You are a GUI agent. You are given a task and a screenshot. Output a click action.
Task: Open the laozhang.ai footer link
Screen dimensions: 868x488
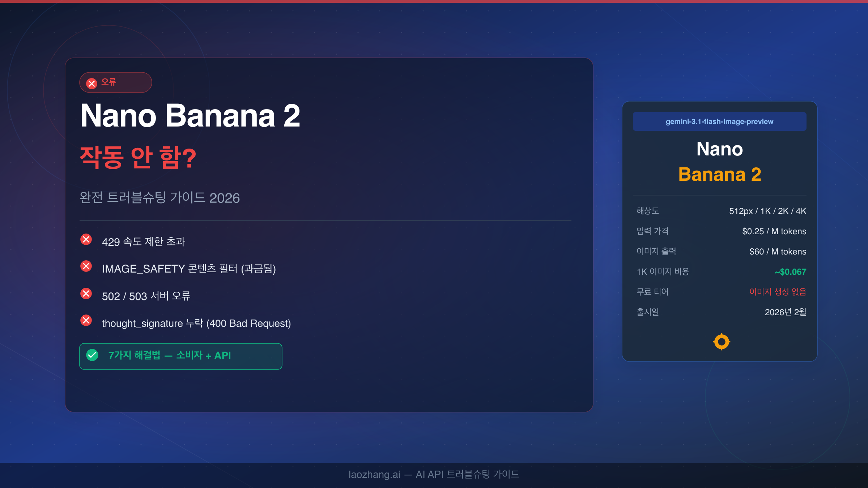point(374,474)
